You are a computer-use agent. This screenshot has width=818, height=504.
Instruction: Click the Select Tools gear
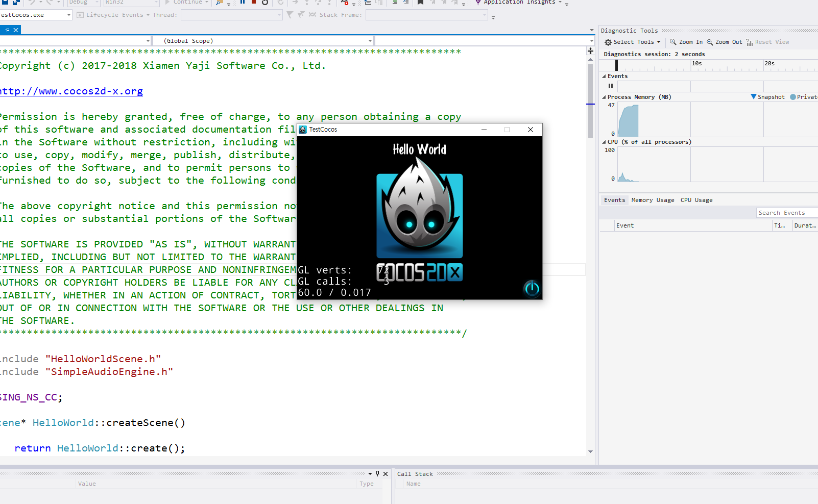pyautogui.click(x=608, y=42)
